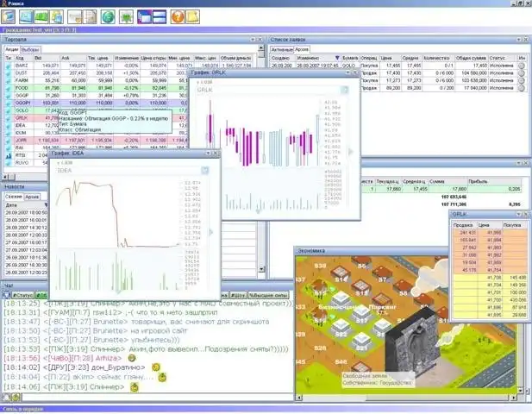
Task: Click the green globe toolbar icon
Action: 108,16
